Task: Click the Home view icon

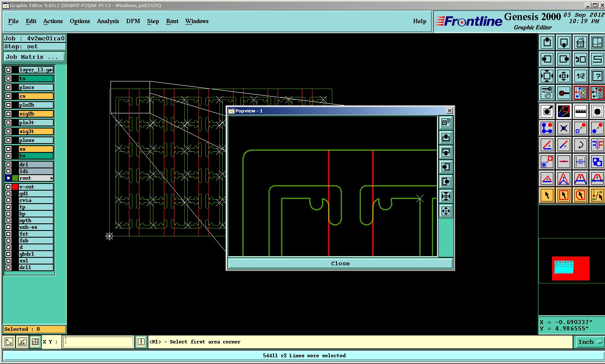Action: [580, 42]
